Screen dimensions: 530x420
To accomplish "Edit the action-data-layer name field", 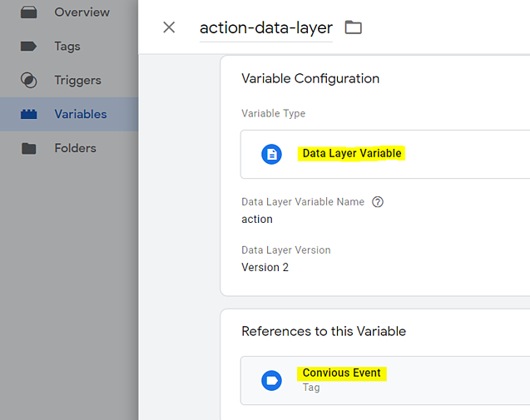I will click(265, 28).
